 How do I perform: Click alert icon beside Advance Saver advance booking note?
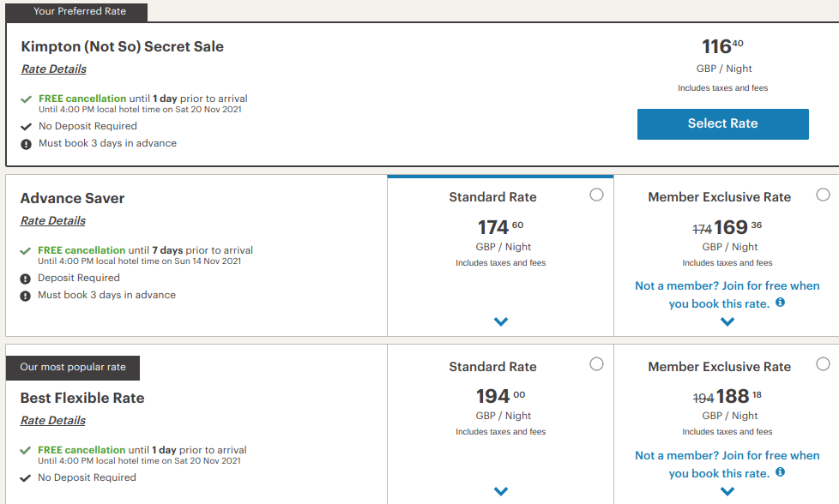(x=26, y=296)
